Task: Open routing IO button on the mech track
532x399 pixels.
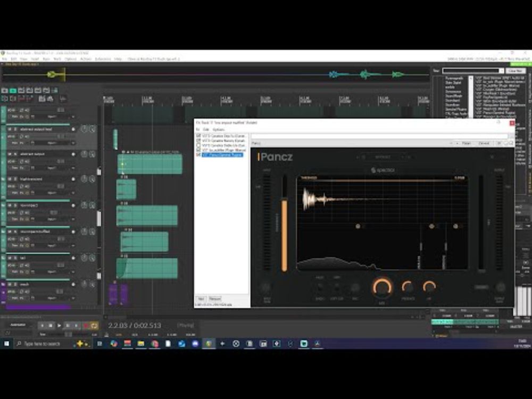Action: pos(12,292)
